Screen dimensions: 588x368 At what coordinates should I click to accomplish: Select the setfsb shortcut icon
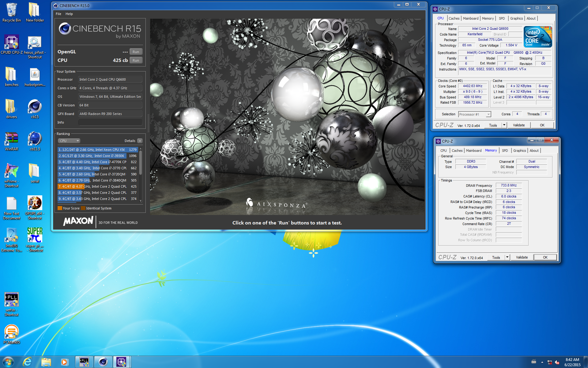point(12,304)
